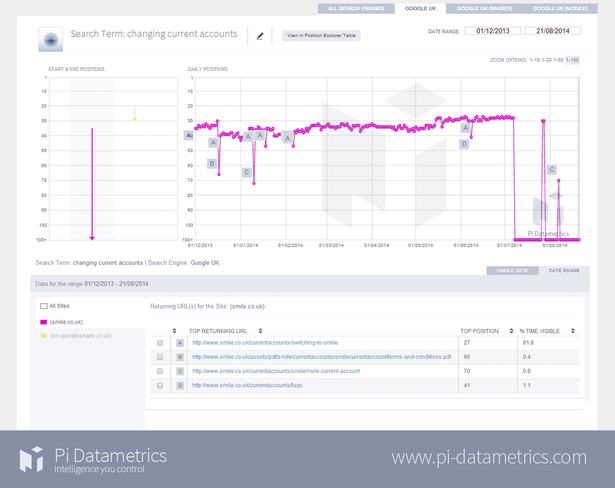This screenshot has height=488, width=615.
Task: Switch to Google UK (Images) tab
Action: (x=478, y=8)
